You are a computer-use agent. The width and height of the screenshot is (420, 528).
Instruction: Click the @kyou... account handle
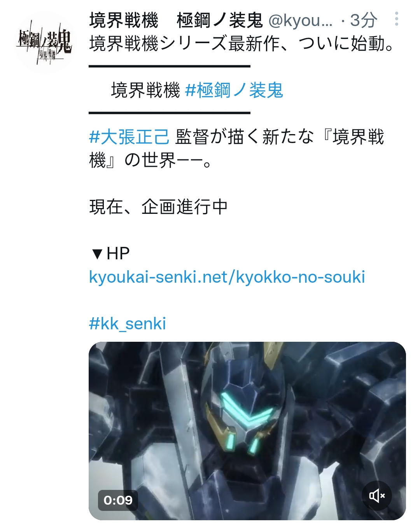[x=300, y=20]
